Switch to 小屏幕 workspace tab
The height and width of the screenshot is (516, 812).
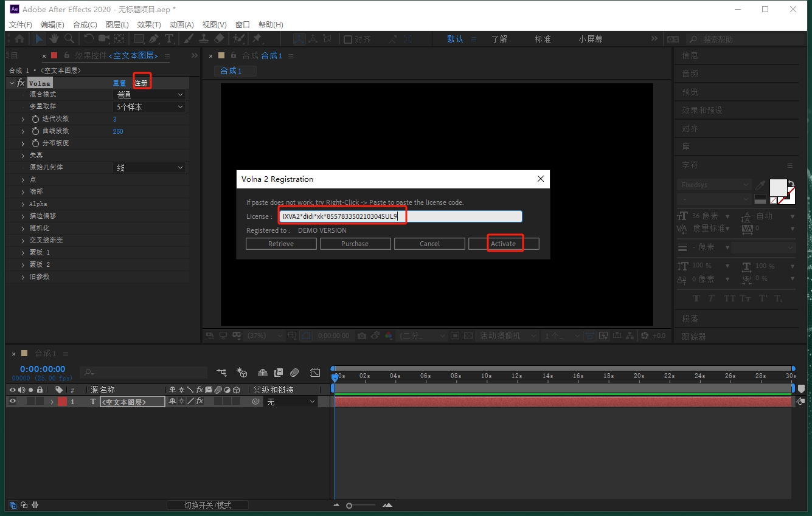click(x=591, y=39)
